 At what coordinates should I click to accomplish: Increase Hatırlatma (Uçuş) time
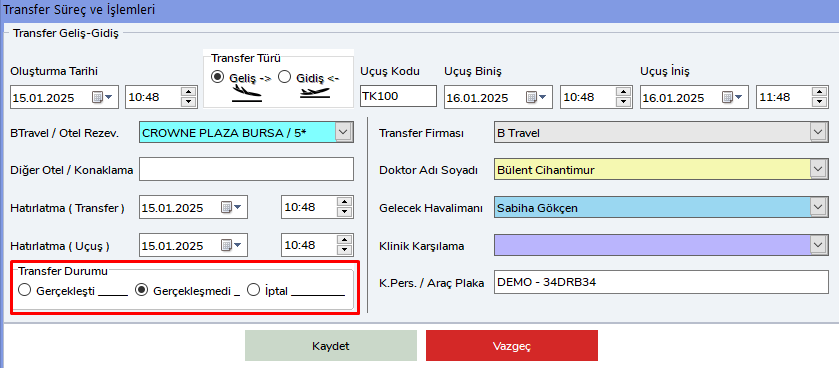click(x=344, y=240)
